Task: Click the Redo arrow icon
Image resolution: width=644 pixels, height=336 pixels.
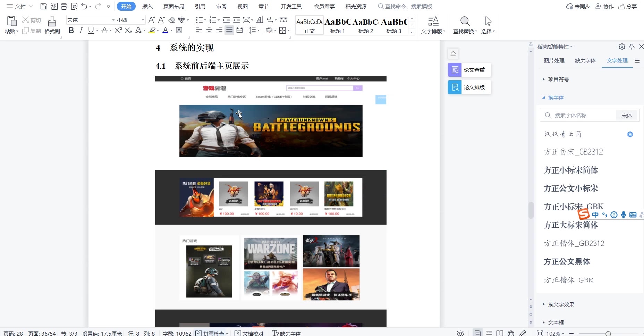Action: 98,6
